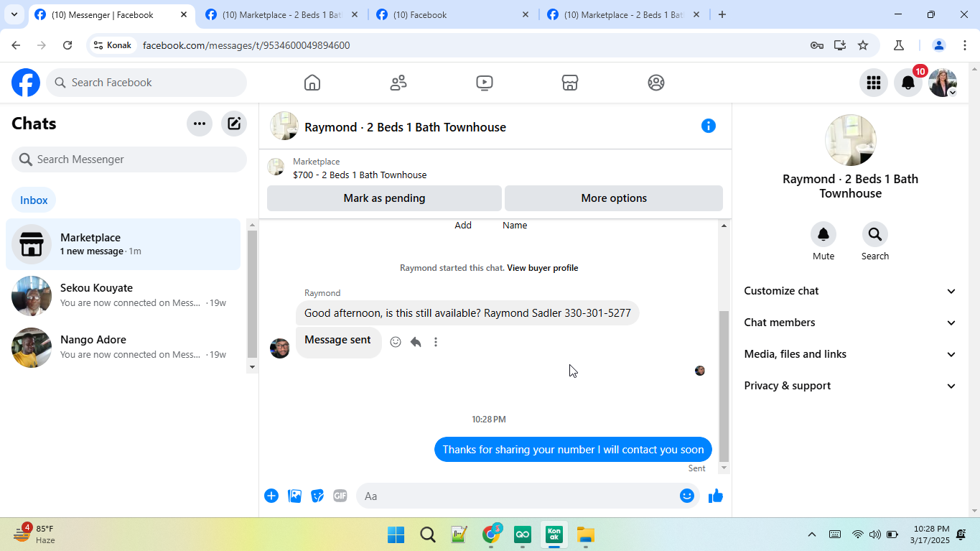This screenshot has width=980, height=551.
Task: Attach a photo or file
Action: click(294, 496)
